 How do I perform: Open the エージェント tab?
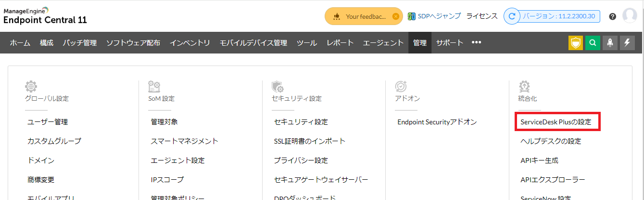click(383, 43)
